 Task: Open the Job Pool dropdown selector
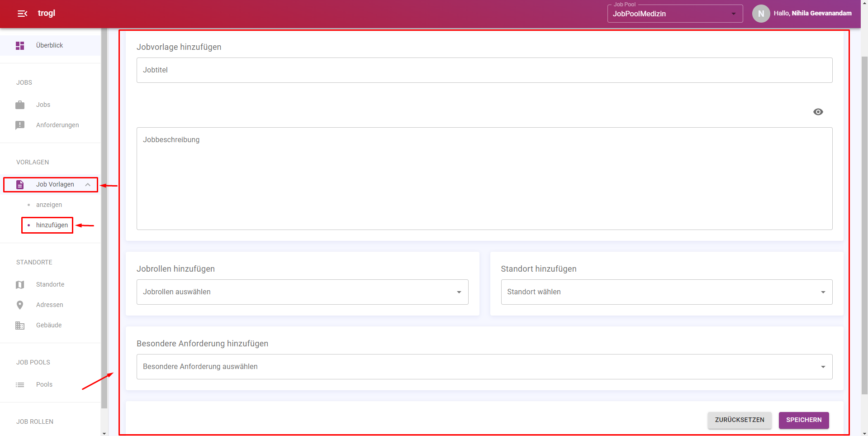click(674, 14)
